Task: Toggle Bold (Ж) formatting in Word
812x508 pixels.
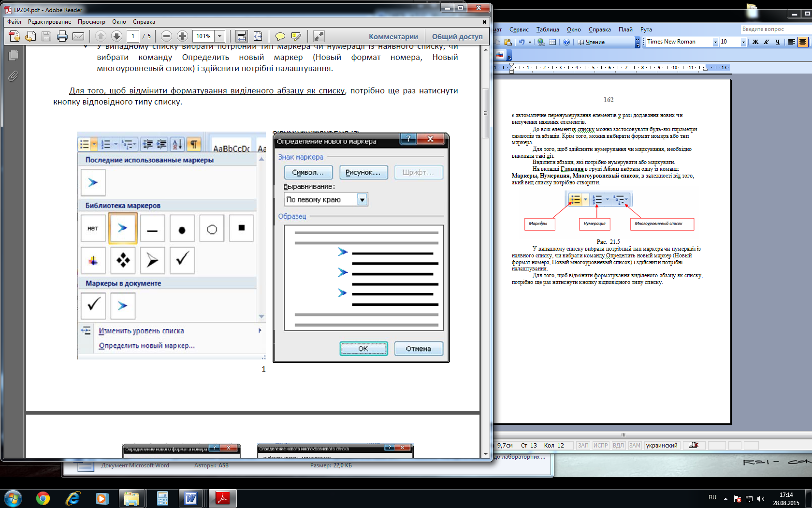Action: [755, 42]
